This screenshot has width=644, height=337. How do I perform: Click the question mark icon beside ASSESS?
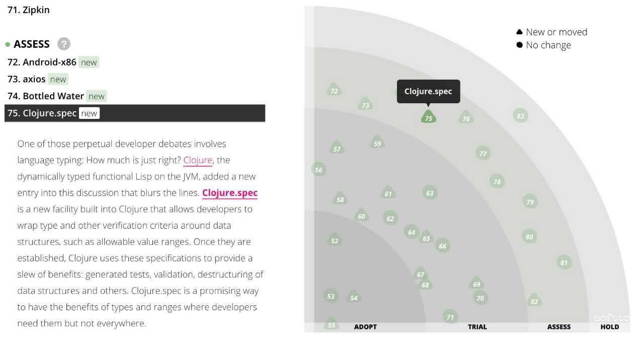pos(63,44)
